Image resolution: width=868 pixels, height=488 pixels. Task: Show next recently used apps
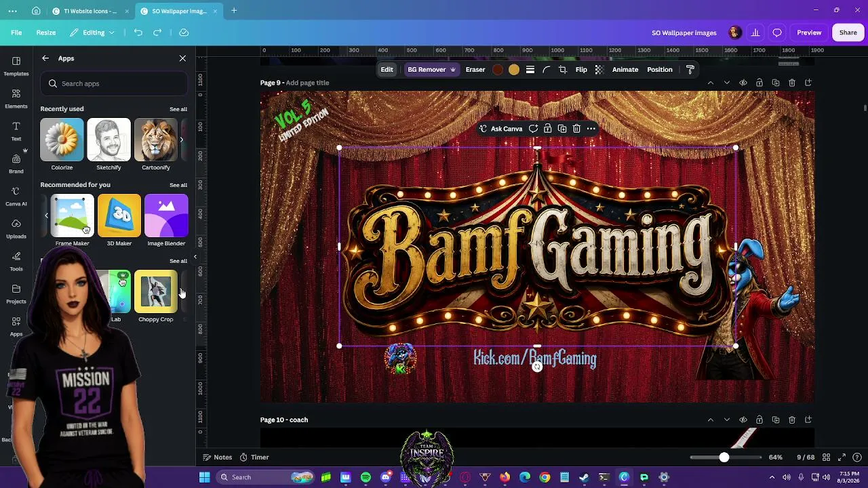pyautogui.click(x=181, y=140)
